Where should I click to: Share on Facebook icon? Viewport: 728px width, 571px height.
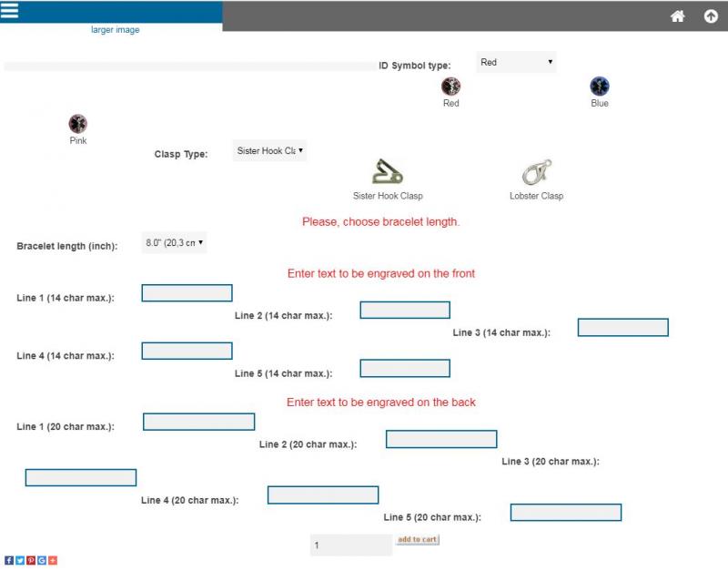click(x=9, y=560)
